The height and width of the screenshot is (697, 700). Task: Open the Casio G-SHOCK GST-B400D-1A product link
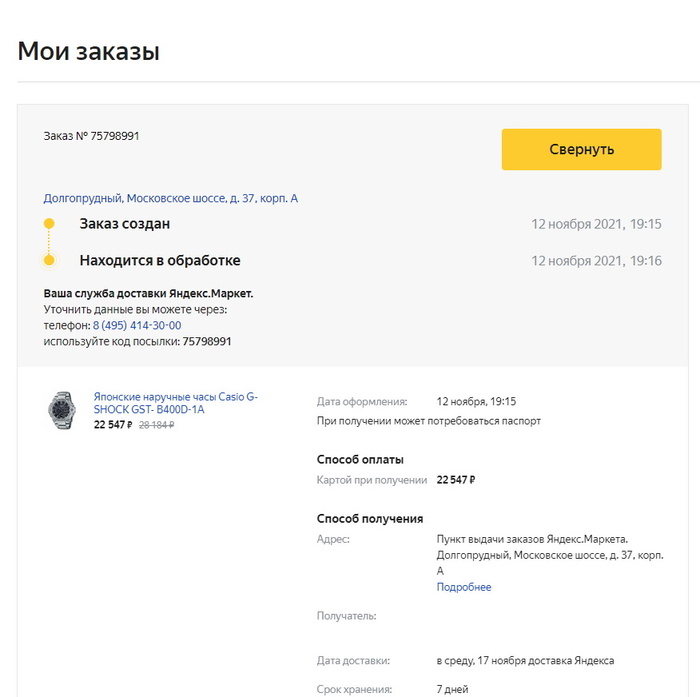[x=175, y=403]
